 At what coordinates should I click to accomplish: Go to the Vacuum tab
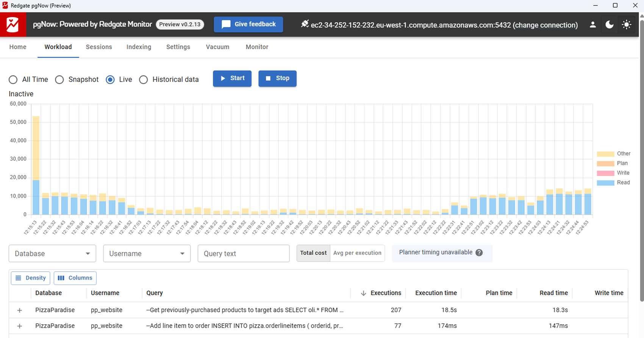tap(217, 47)
